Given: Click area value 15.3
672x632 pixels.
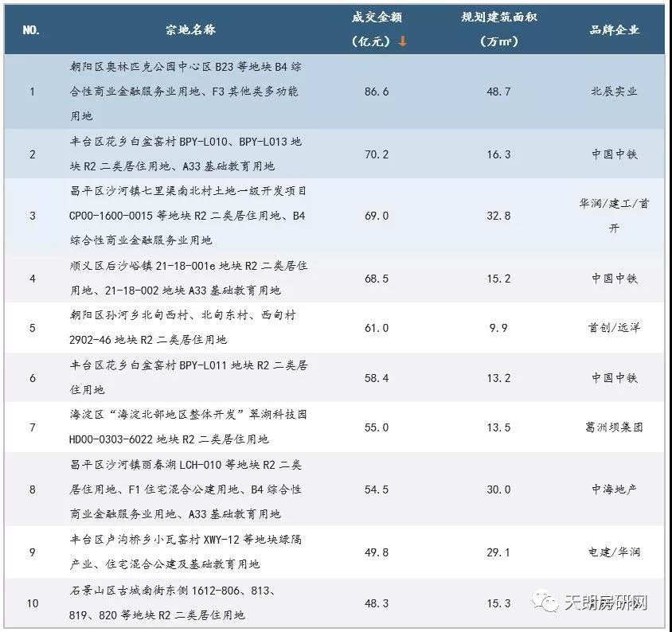Looking at the screenshot, I should tap(498, 603).
